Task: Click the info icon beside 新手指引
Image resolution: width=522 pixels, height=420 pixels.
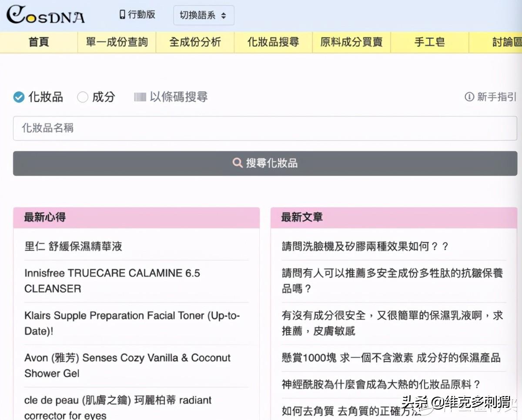Action: pyautogui.click(x=469, y=97)
